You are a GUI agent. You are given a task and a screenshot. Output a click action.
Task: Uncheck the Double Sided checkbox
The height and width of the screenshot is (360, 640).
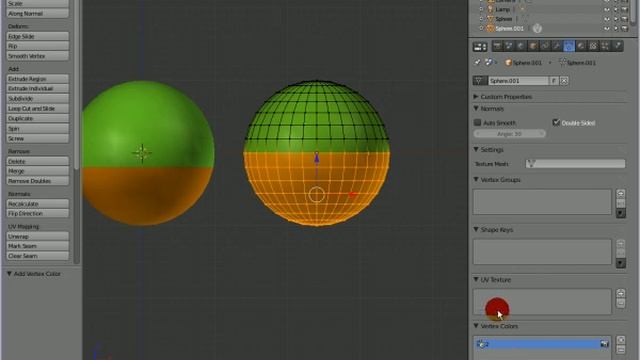coord(556,122)
